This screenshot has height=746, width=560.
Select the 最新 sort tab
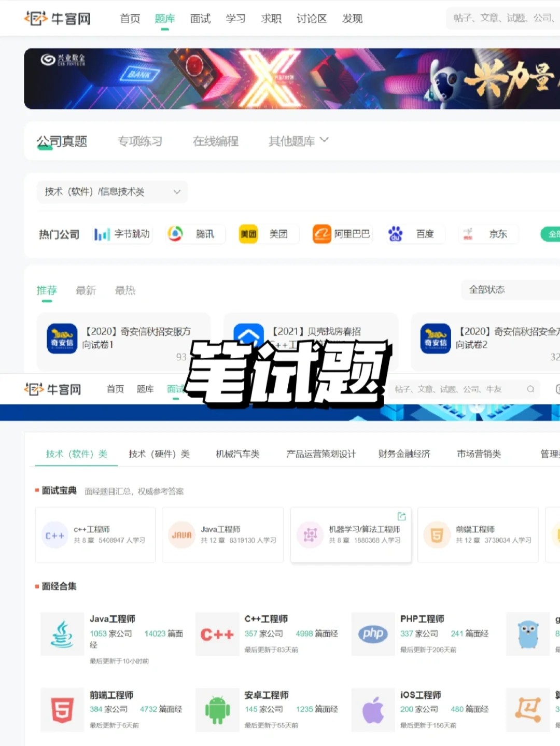click(86, 290)
